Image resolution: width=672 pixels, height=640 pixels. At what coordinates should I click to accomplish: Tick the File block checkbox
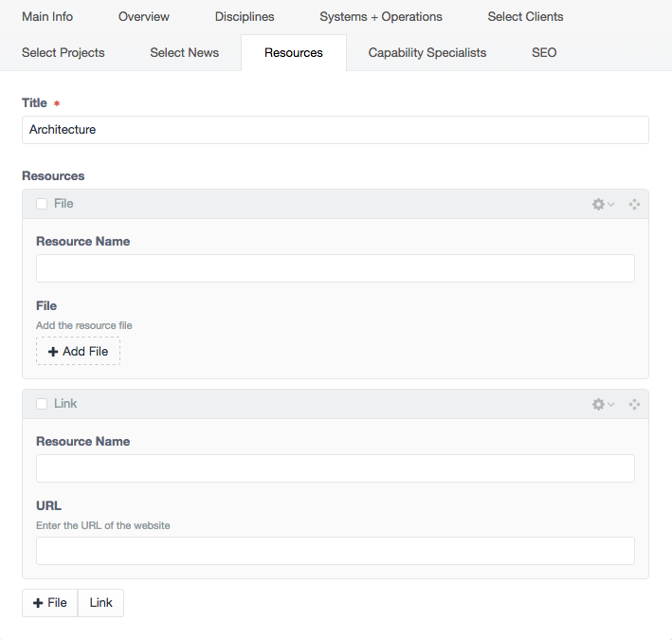click(x=42, y=204)
